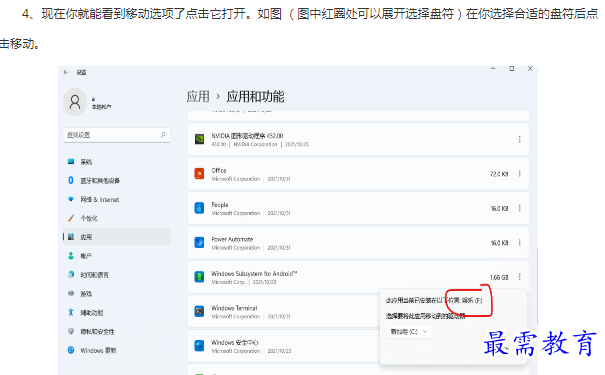This screenshot has height=375, width=605.
Task: Click the Power Automate app icon
Action: [x=199, y=242]
